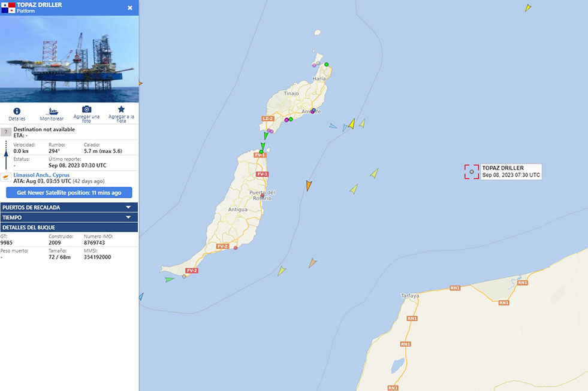Collapse the DETALLES DEL BUQUE section
This screenshot has width=588, height=391.
click(69, 228)
